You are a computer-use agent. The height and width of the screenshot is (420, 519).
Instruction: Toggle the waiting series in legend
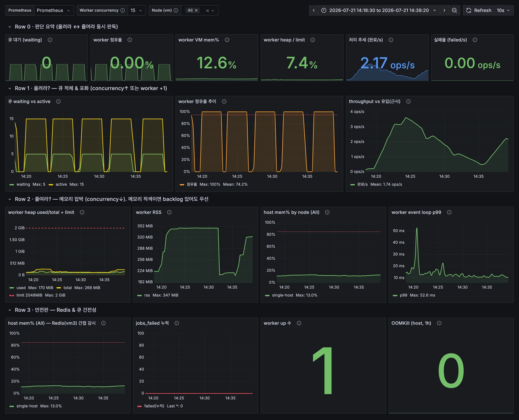click(23, 184)
